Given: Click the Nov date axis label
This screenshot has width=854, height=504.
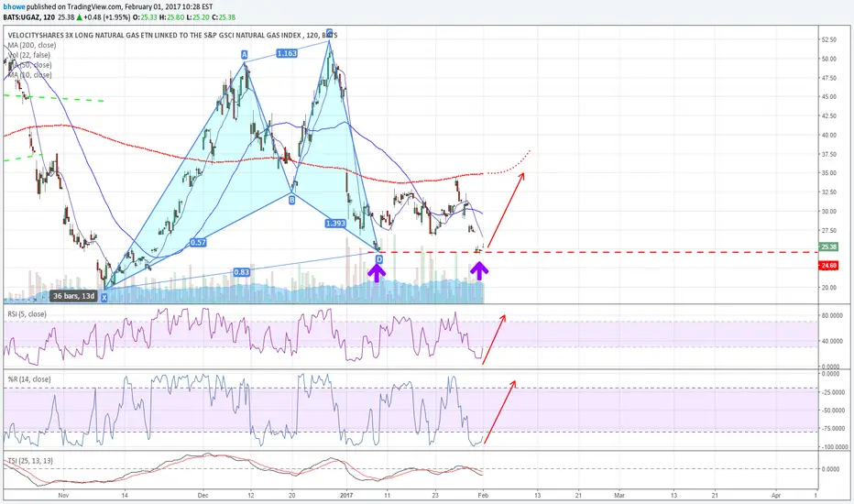Looking at the screenshot, I should pyautogui.click(x=63, y=495).
